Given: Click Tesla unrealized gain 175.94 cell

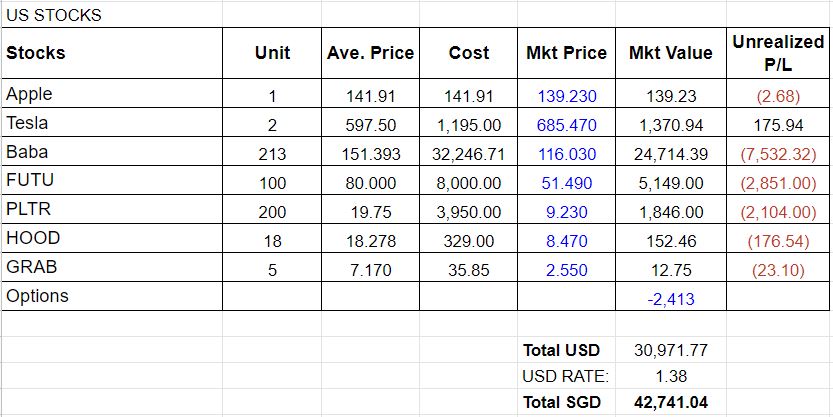Looking at the screenshot, I should click(778, 125).
